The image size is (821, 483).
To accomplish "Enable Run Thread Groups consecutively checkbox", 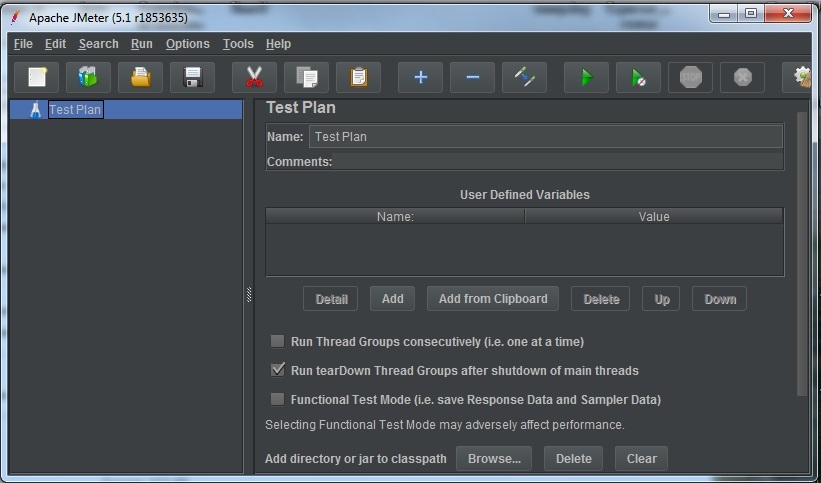I will tap(278, 342).
